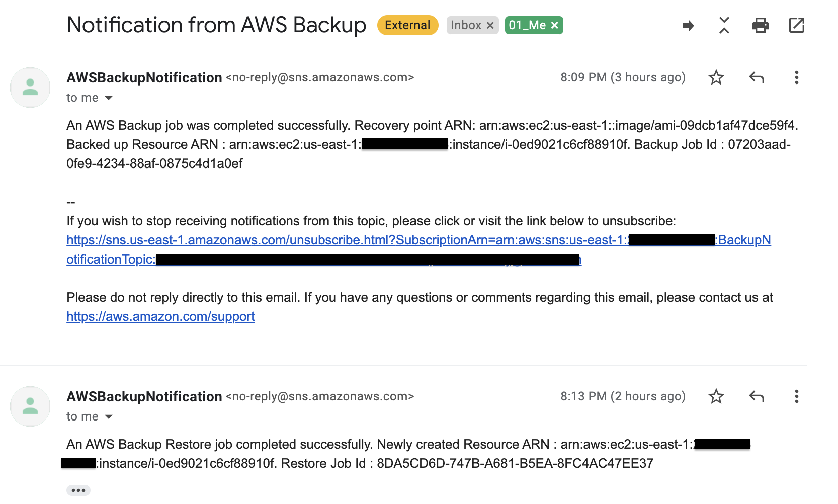Remove the Inbox label from the thread
Screen dimensions: 838x504
pyautogui.click(x=490, y=25)
